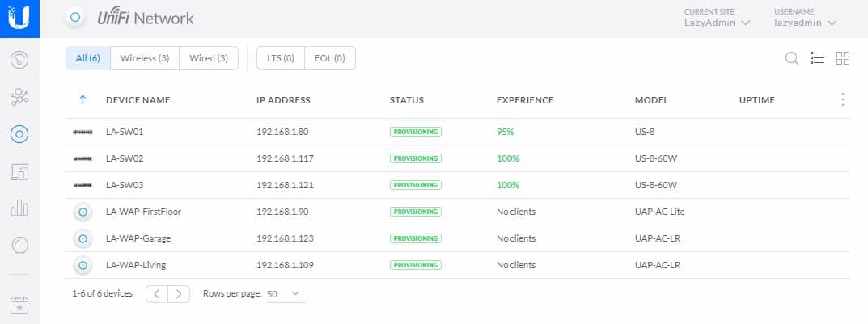Image resolution: width=868 pixels, height=324 pixels.
Task: Open device LA-SW02
Action: (125, 158)
